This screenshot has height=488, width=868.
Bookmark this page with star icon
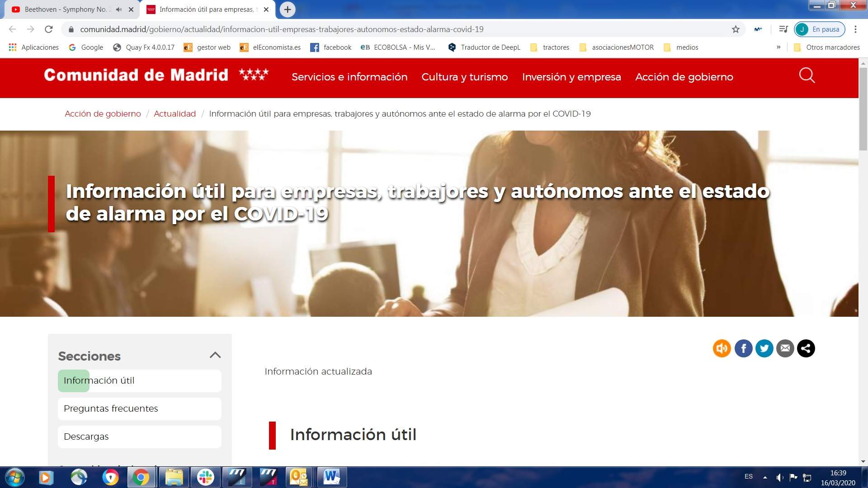coord(736,29)
